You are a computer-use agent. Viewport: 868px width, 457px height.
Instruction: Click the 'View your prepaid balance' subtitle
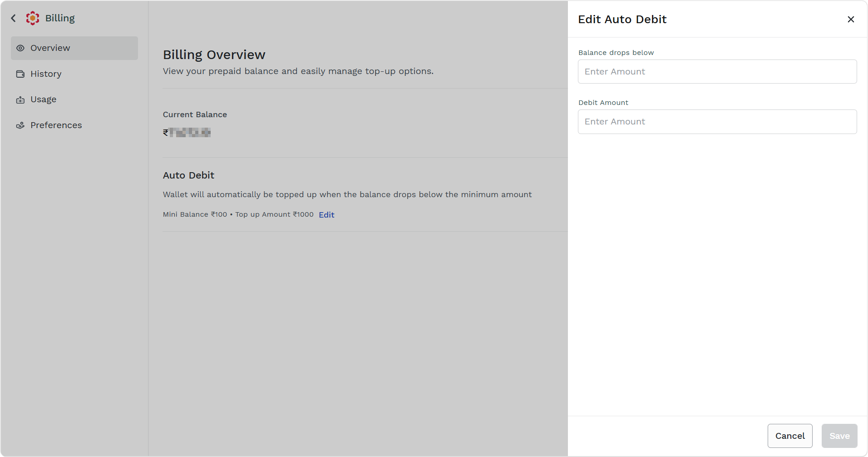tap(298, 71)
